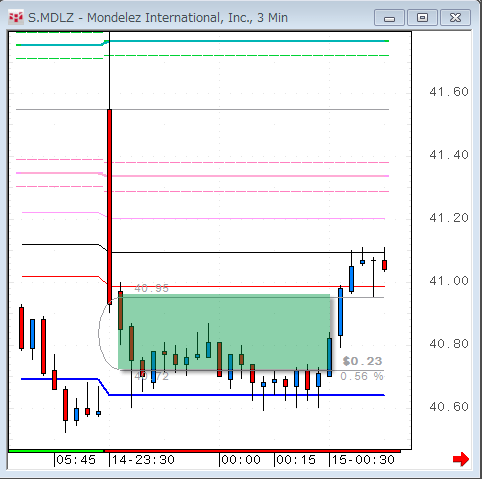Click the 14-23:30 time axis label
Viewport: 482px width, 479px height.
pos(143,460)
